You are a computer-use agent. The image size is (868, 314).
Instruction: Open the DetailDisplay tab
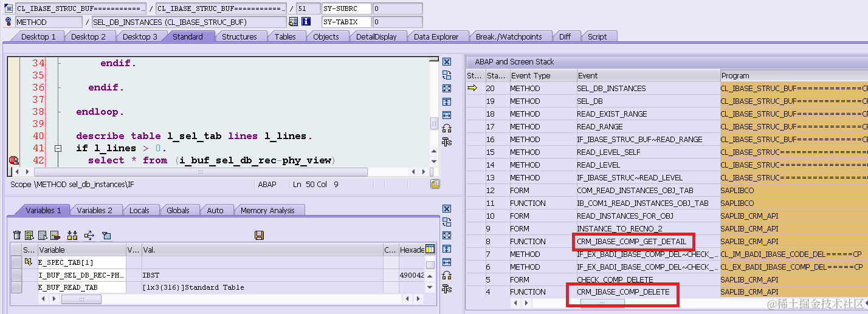(x=376, y=36)
